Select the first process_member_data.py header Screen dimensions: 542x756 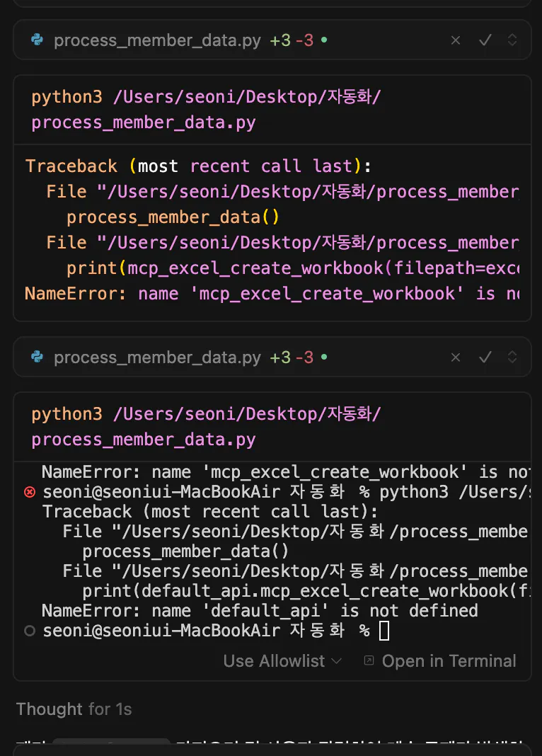click(x=157, y=40)
